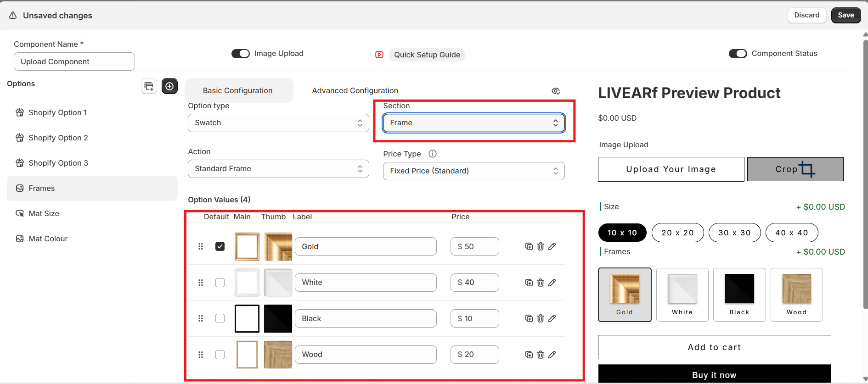868x384 pixels.
Task: Duplicate the White option value
Action: pos(529,283)
